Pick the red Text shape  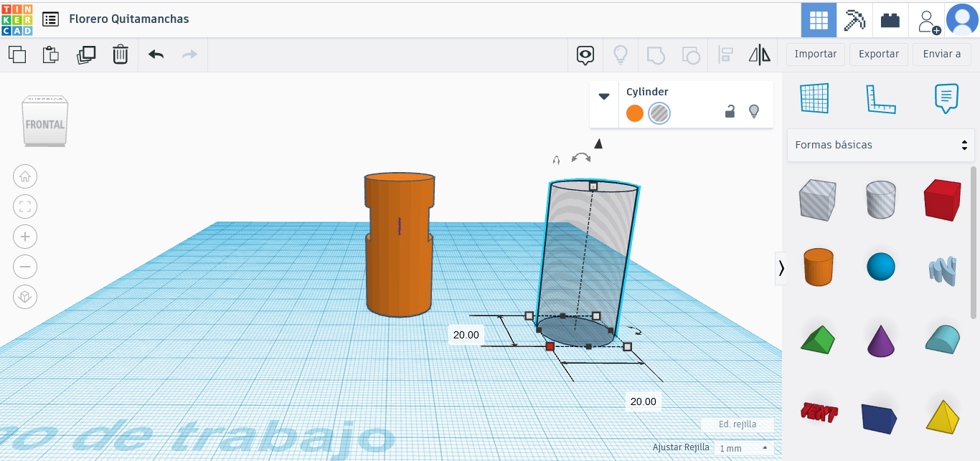818,412
